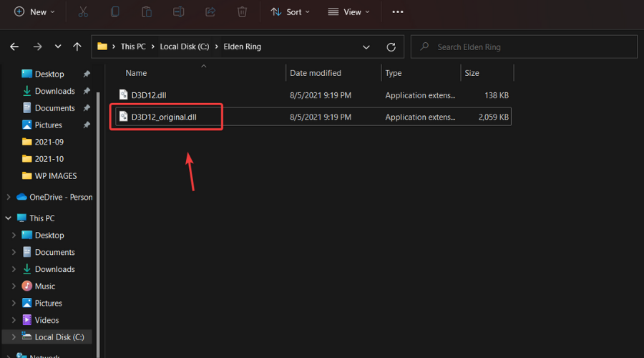Viewport: 644px width, 358px height.
Task: Sort by Size column header
Action: tap(472, 73)
